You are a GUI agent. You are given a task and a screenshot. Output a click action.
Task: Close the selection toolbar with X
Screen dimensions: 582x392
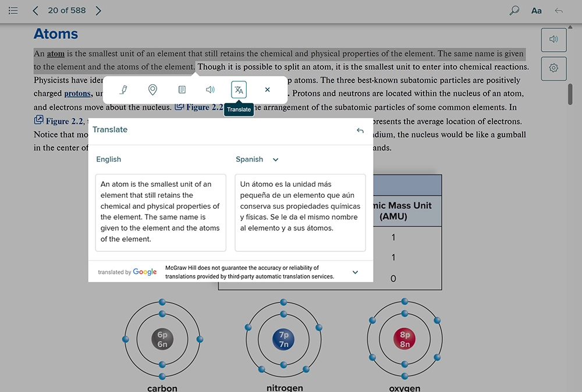pos(267,90)
